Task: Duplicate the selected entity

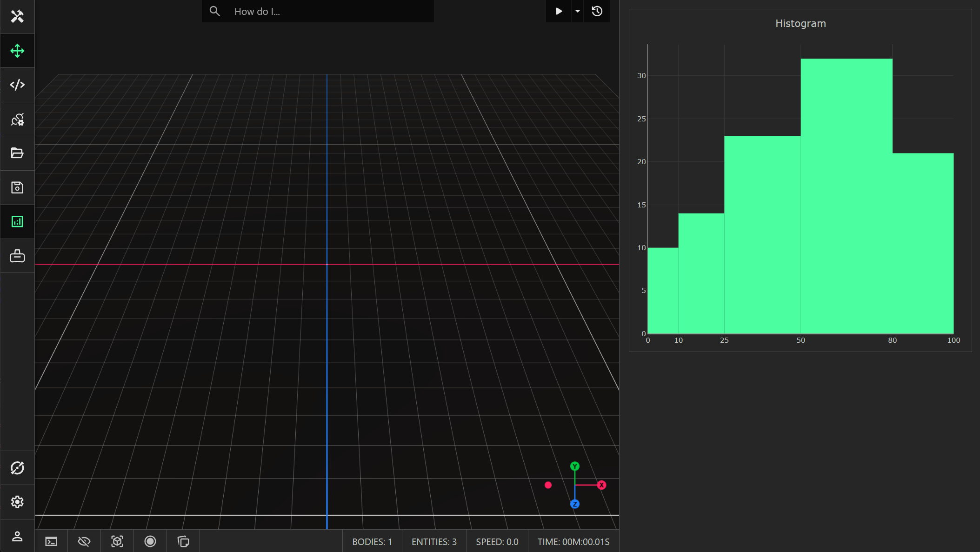Action: [x=183, y=541]
